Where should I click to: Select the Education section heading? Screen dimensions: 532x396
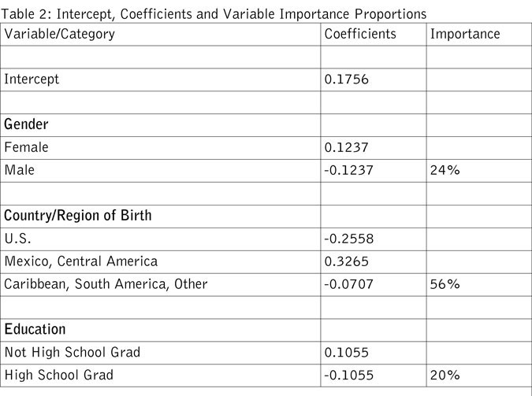(x=35, y=330)
